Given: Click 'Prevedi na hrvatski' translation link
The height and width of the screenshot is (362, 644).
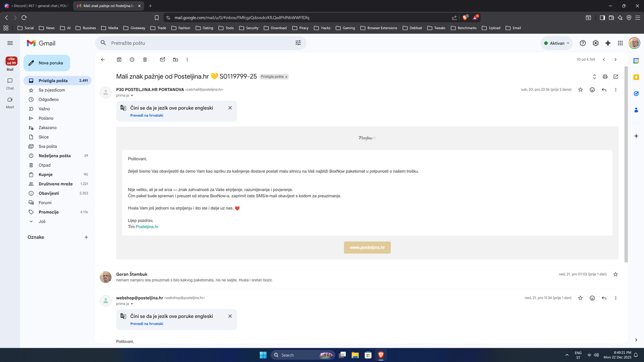Looking at the screenshot, I should [x=146, y=115].
